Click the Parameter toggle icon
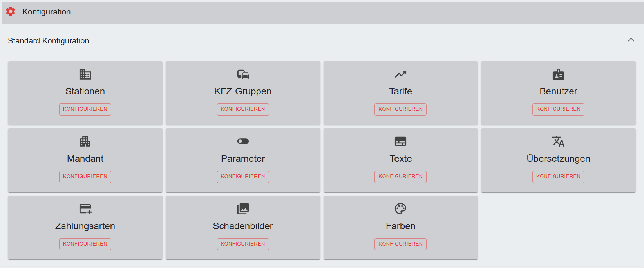 243,141
